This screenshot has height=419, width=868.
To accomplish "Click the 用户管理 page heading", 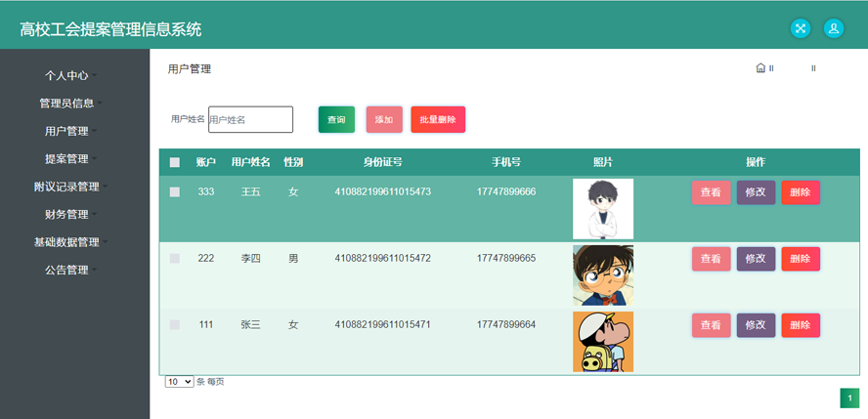I will 190,69.
